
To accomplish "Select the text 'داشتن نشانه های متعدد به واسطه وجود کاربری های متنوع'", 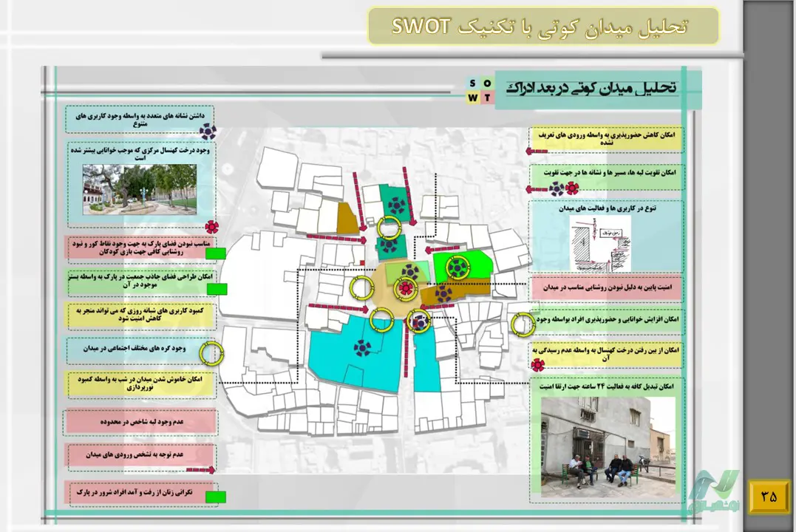I will (x=140, y=120).
